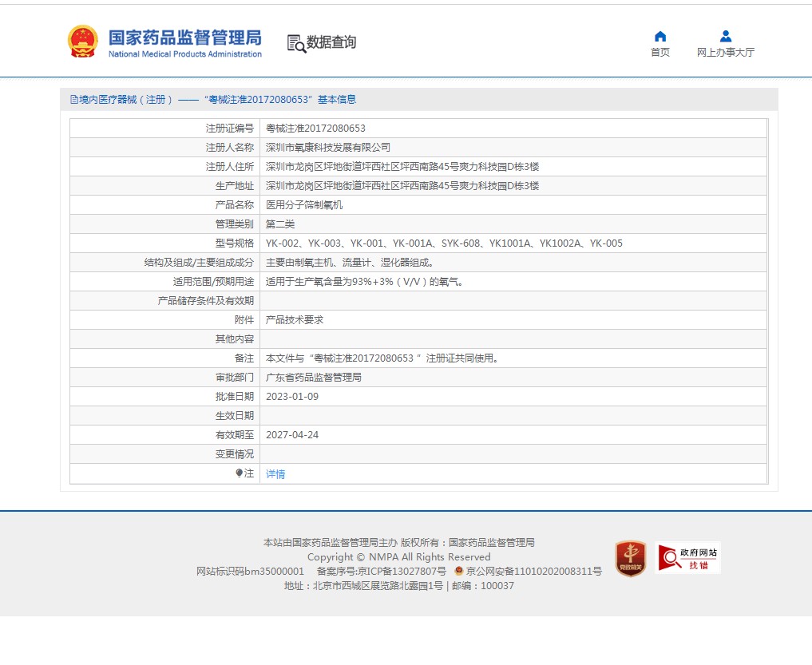Click the 注册人住所 address value
The width and height of the screenshot is (812, 665).
tap(402, 167)
